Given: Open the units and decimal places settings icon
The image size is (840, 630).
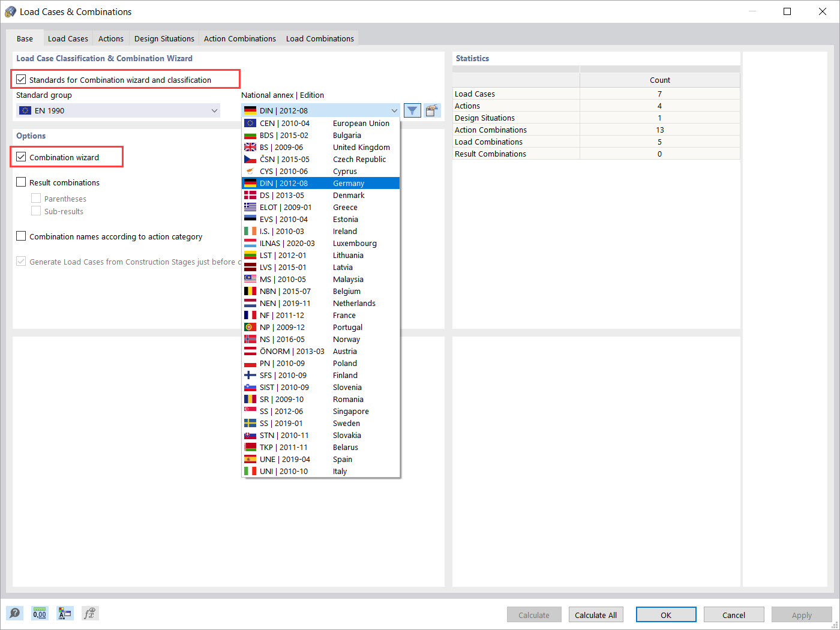Looking at the screenshot, I should point(40,613).
